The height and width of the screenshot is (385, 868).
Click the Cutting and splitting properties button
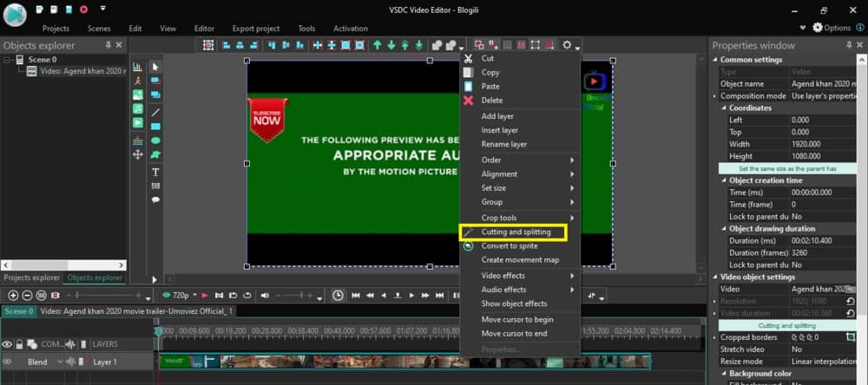coord(787,325)
